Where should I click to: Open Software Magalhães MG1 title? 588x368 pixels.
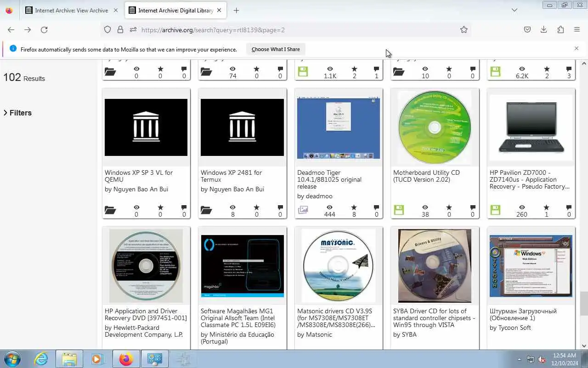coord(238,318)
